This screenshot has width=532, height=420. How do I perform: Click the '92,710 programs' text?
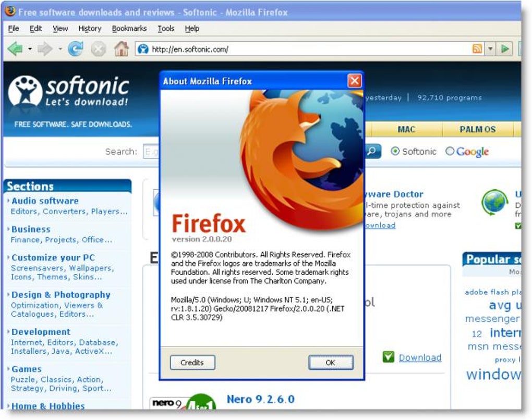tap(450, 97)
